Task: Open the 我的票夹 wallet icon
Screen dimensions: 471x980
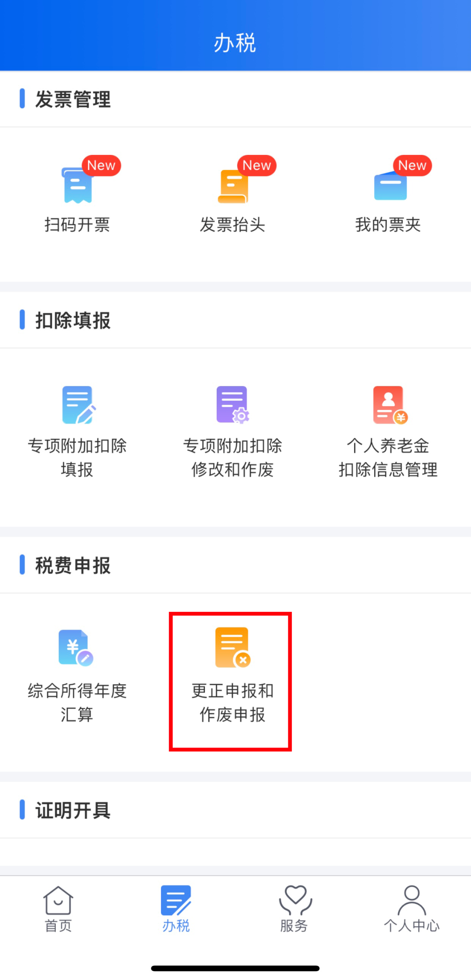Action: (390, 186)
